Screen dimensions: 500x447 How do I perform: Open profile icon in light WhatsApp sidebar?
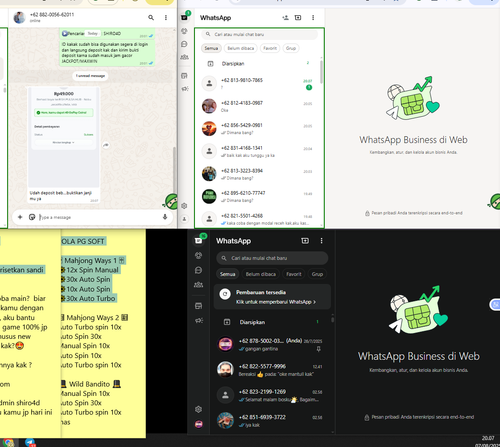click(184, 219)
